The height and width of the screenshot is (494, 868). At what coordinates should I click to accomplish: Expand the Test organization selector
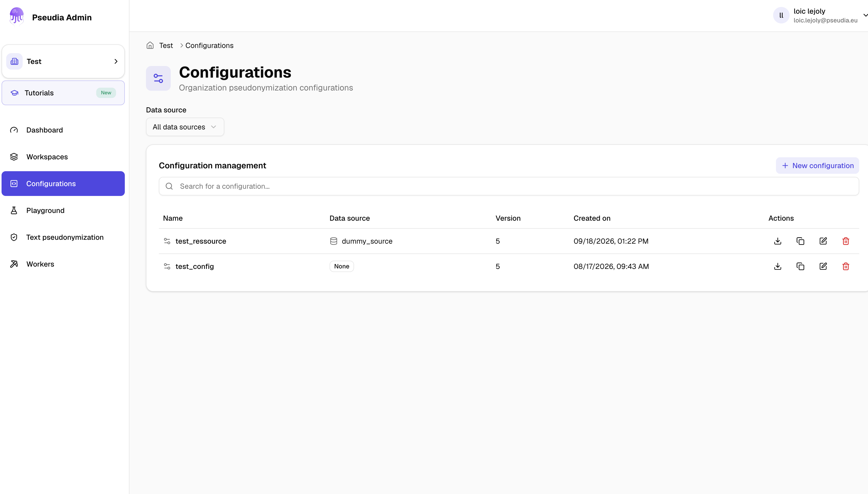pyautogui.click(x=63, y=61)
